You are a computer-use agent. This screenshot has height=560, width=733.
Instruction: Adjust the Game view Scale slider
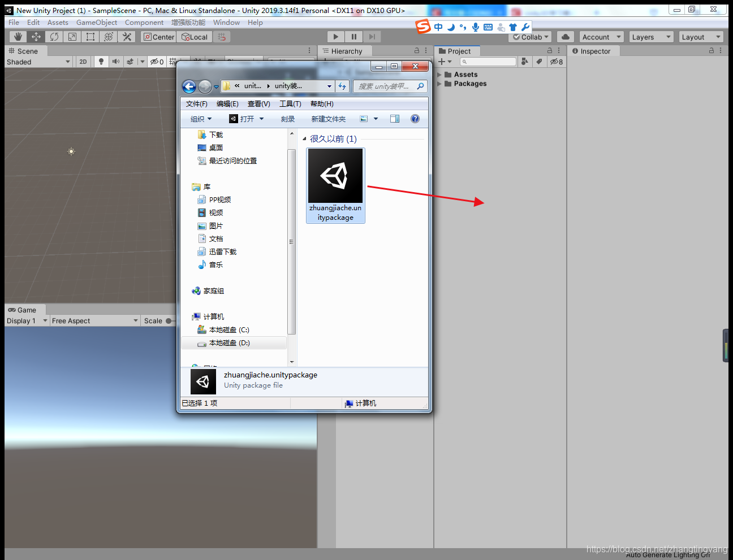pos(169,320)
